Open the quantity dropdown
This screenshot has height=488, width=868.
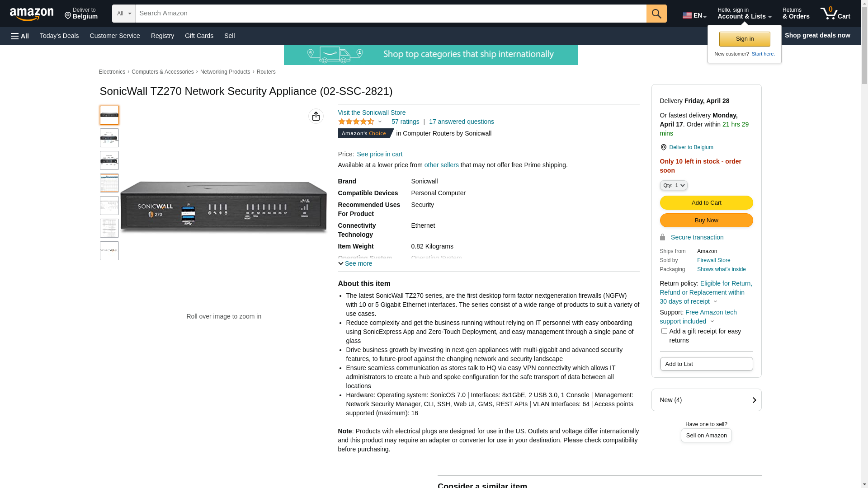click(x=674, y=185)
